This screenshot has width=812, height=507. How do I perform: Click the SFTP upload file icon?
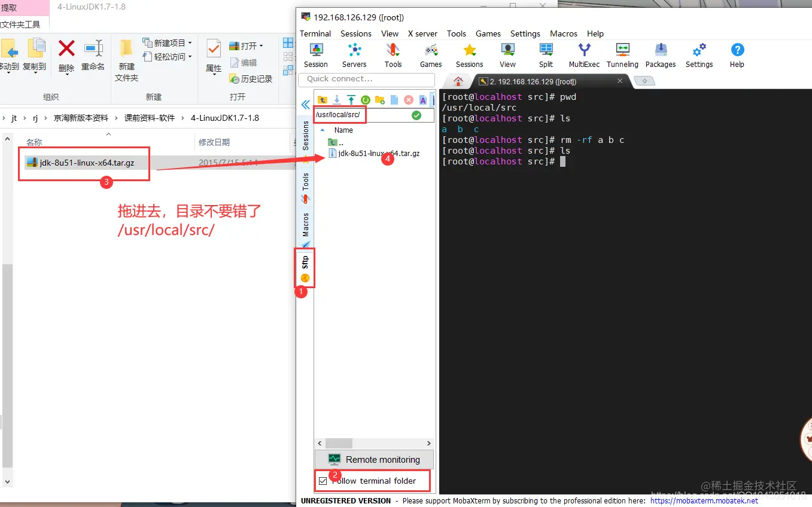coord(351,100)
